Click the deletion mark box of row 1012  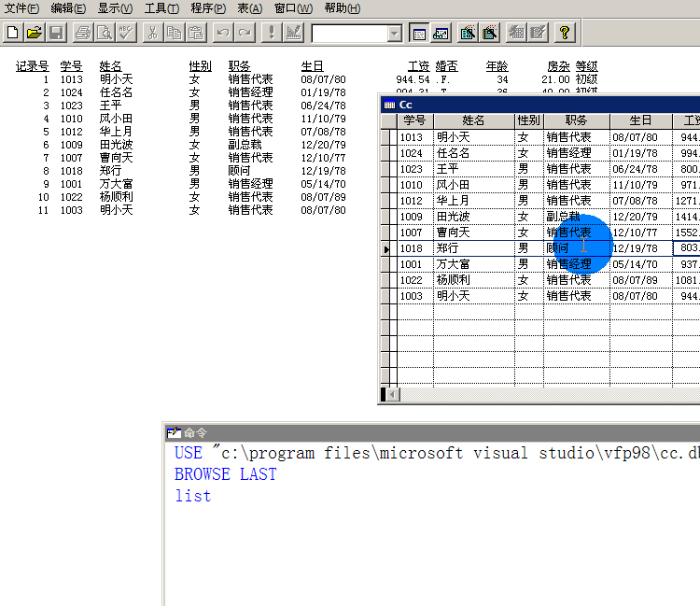tap(393, 201)
